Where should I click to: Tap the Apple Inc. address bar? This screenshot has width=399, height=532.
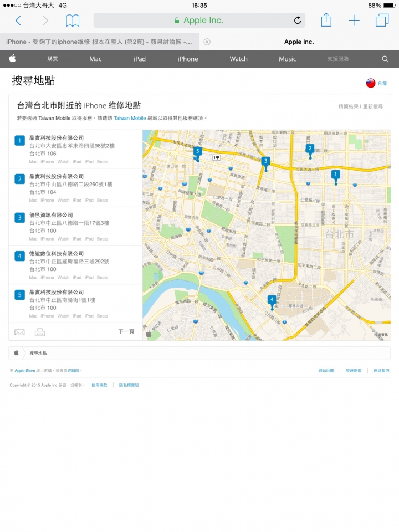(199, 21)
